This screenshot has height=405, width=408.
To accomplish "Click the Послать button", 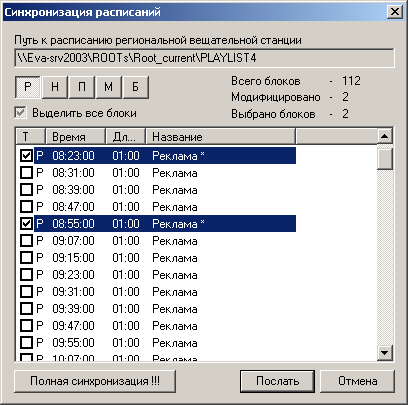I will [277, 381].
